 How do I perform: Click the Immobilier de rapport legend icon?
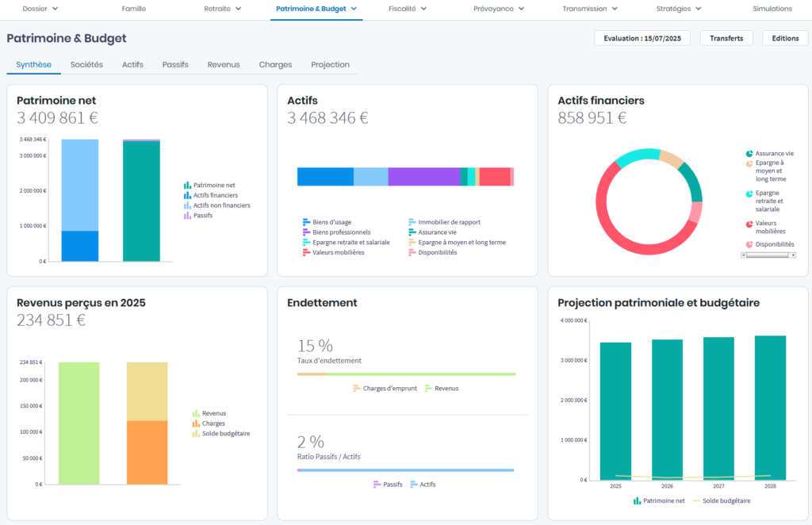click(x=412, y=222)
